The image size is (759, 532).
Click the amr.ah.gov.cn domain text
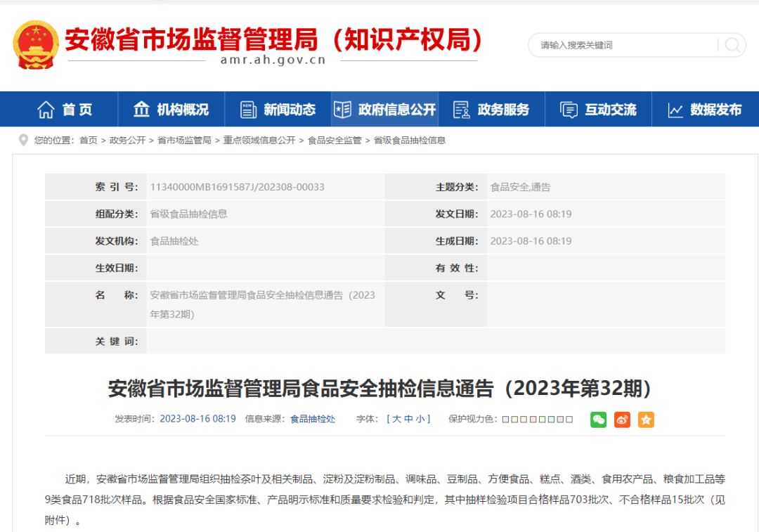point(273,60)
